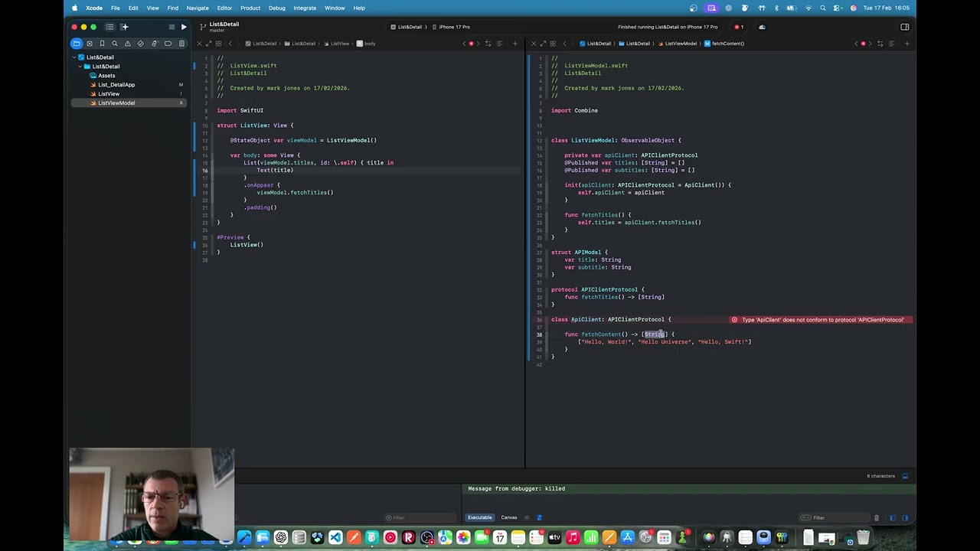This screenshot has height=551, width=980.
Task: Collapse the List&Detail group folder
Action: point(80,67)
